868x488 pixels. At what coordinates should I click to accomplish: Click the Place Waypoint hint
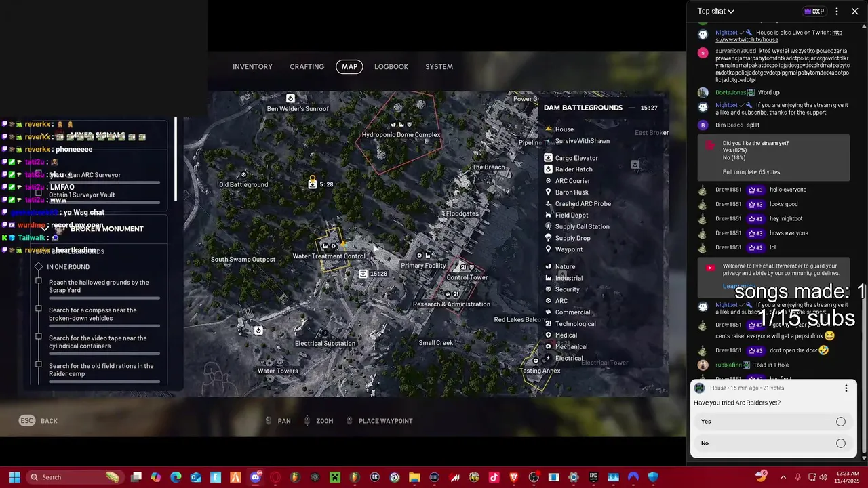(379, 421)
